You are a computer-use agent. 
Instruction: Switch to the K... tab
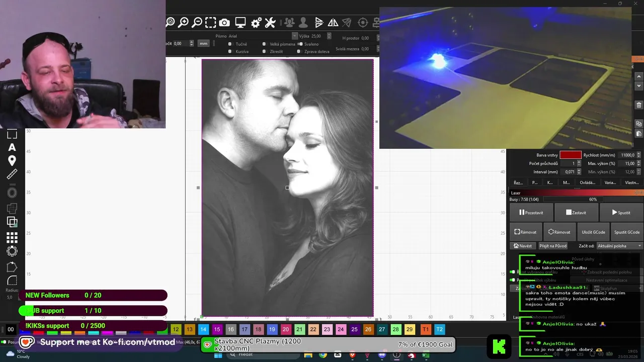550,183
